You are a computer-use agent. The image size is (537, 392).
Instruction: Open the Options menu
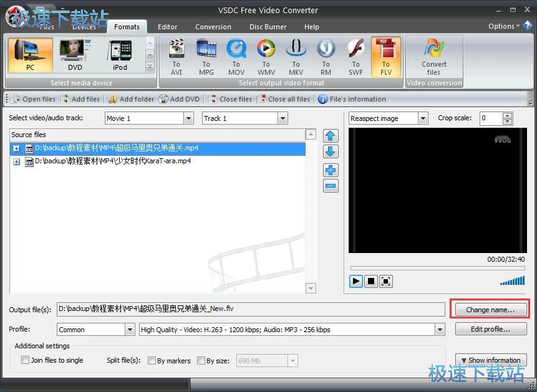[x=503, y=26]
